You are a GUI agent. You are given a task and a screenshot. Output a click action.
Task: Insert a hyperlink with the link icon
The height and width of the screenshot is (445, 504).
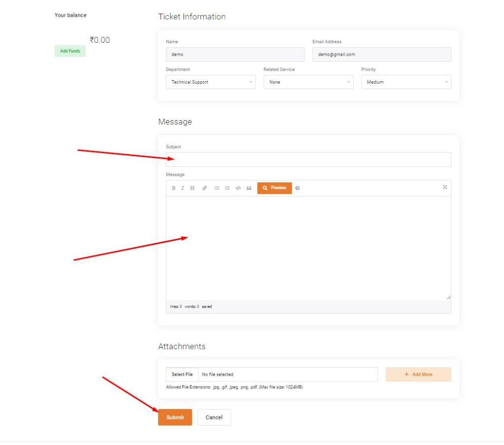click(x=205, y=188)
